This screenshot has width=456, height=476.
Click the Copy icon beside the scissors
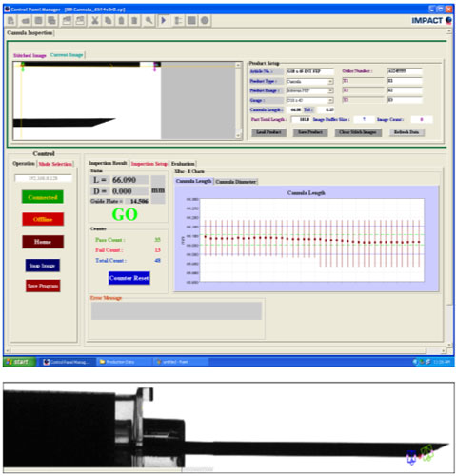pos(109,21)
